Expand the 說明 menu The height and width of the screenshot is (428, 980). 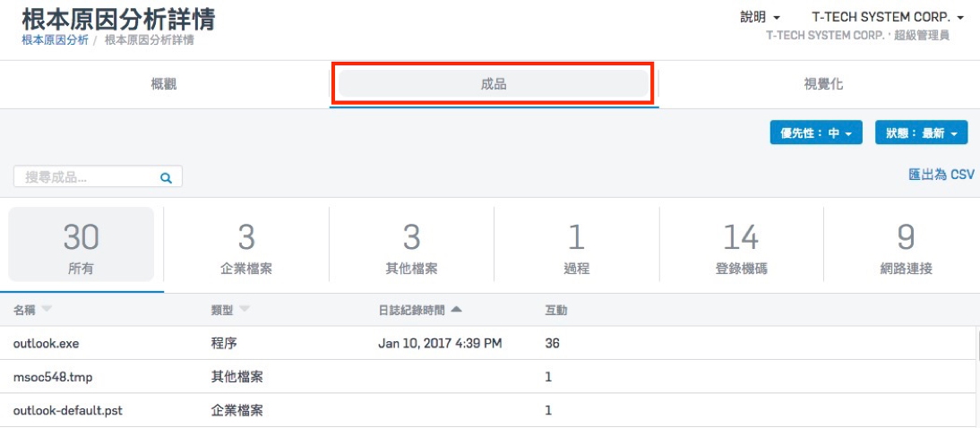point(760,18)
